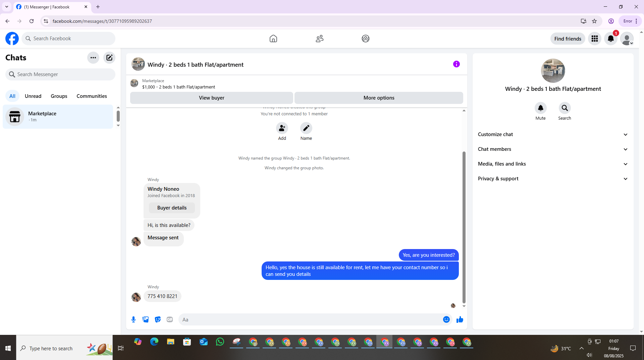Open Outlook from the taskbar
This screenshot has width=644, height=360.
204,342
